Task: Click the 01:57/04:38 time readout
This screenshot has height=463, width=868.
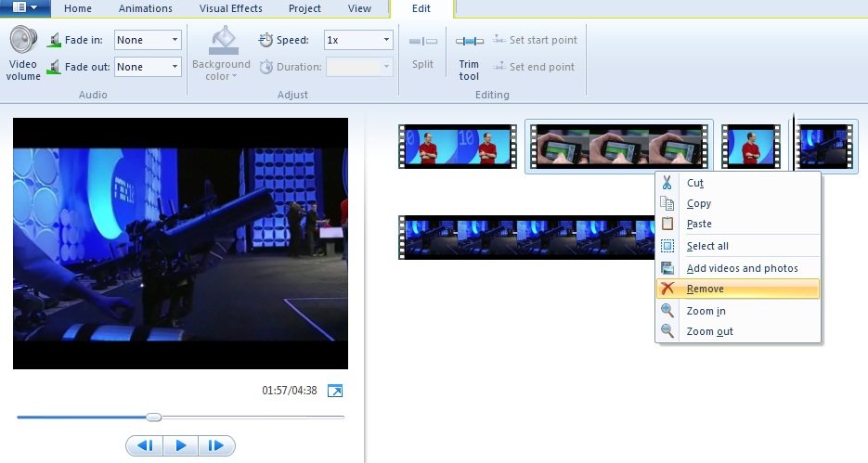Action: pyautogui.click(x=290, y=391)
